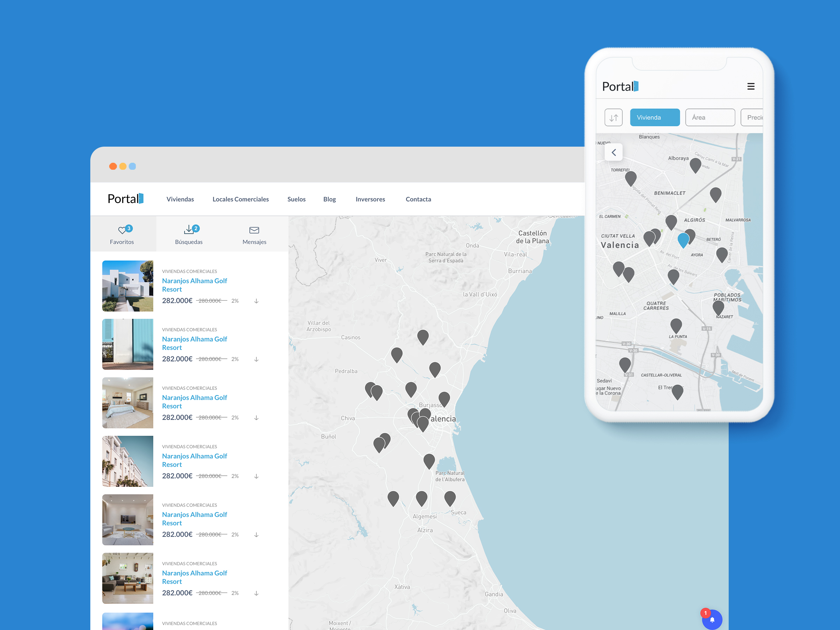Open the Contacta menu item
This screenshot has width=840, height=630.
point(418,199)
